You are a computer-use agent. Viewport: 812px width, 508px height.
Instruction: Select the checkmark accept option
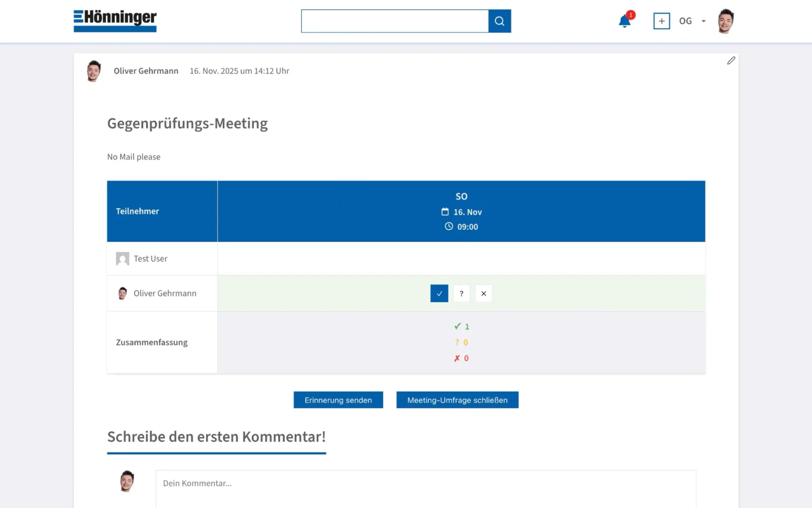[x=439, y=293]
